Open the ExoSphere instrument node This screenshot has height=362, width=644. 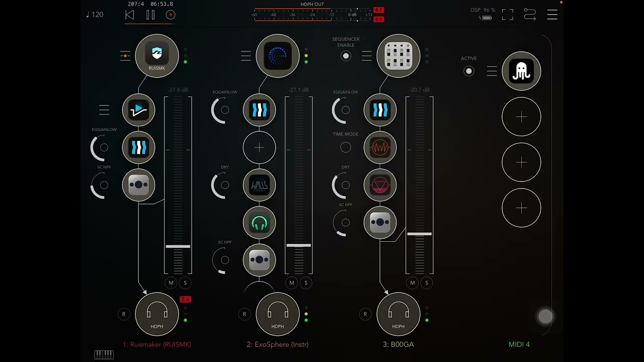tap(278, 56)
